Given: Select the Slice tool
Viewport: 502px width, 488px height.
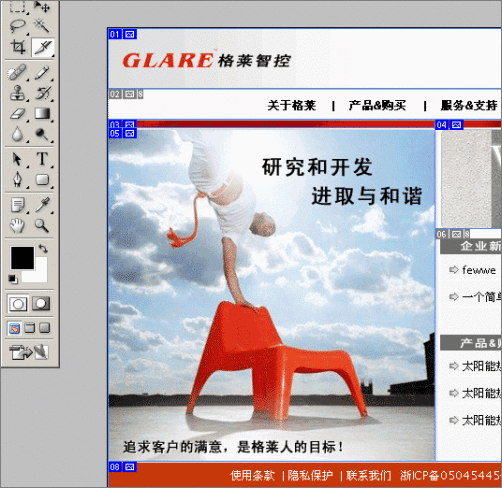Looking at the screenshot, I should (43, 47).
